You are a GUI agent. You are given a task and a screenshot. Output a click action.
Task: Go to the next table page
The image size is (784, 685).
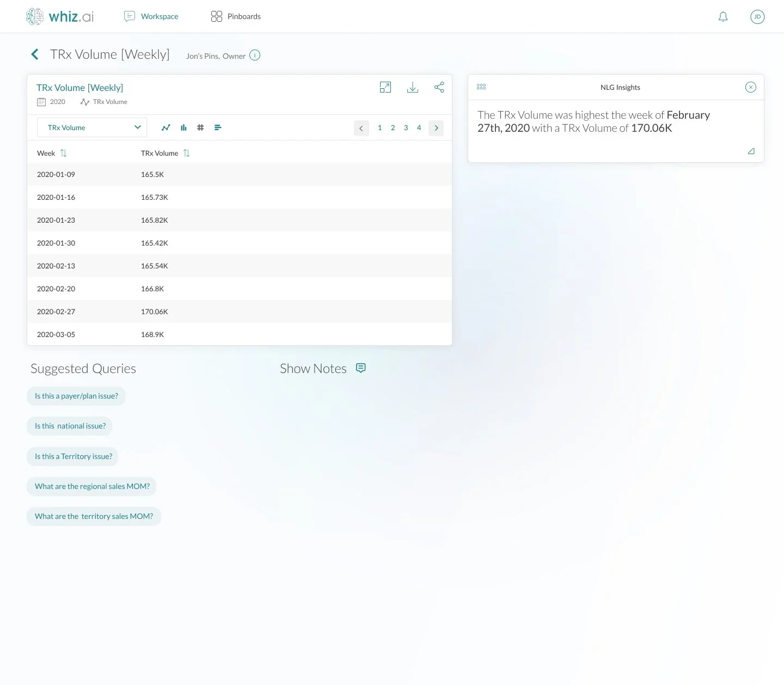click(436, 128)
